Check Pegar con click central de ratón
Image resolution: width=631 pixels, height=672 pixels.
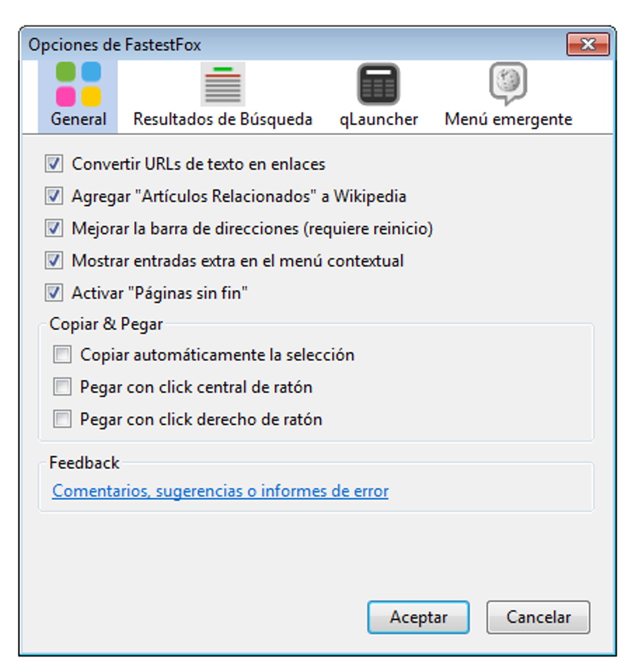coord(62,386)
